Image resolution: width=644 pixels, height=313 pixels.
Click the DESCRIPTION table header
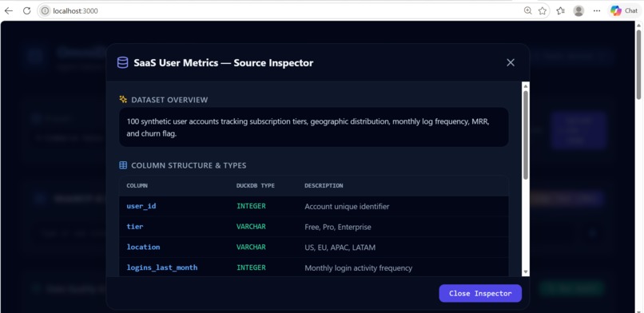click(x=324, y=185)
